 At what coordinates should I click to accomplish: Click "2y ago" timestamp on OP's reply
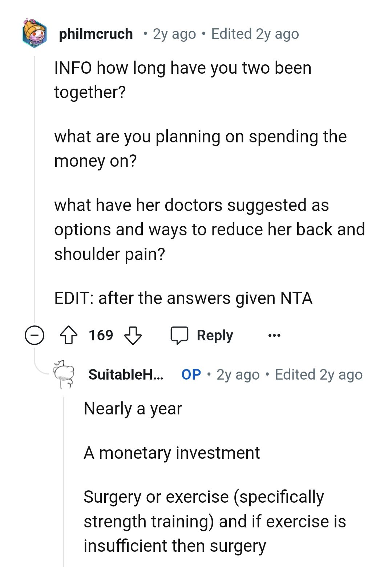[x=238, y=374]
